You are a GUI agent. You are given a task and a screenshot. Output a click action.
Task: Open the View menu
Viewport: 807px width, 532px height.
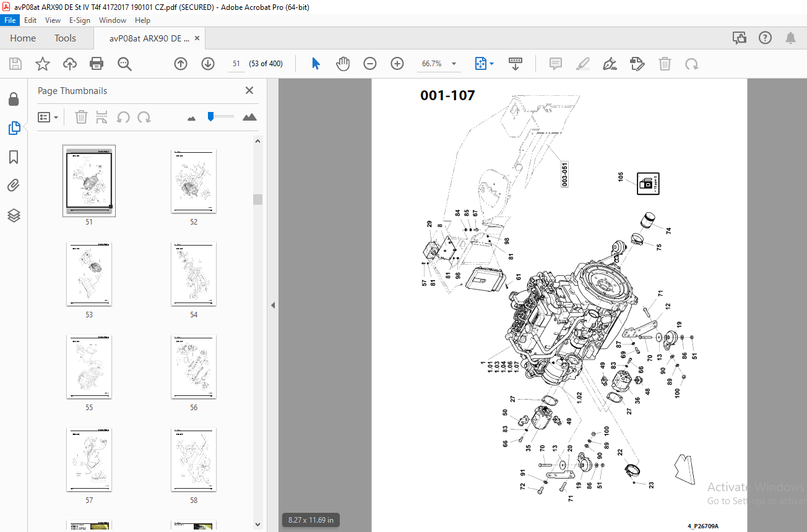(53, 20)
